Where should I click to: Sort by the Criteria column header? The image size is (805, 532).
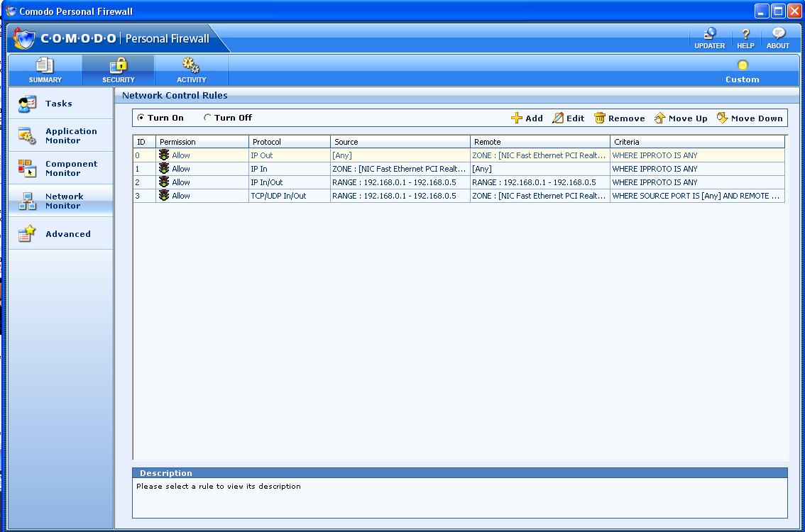click(x=698, y=142)
